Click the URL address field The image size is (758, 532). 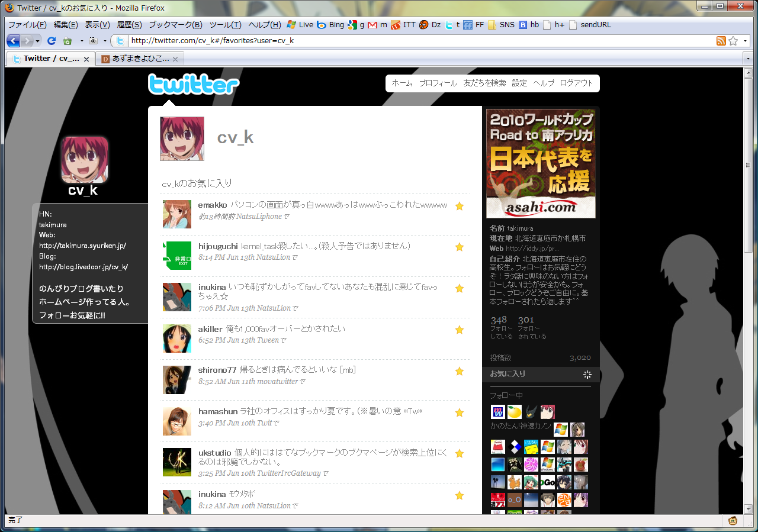[420, 41]
